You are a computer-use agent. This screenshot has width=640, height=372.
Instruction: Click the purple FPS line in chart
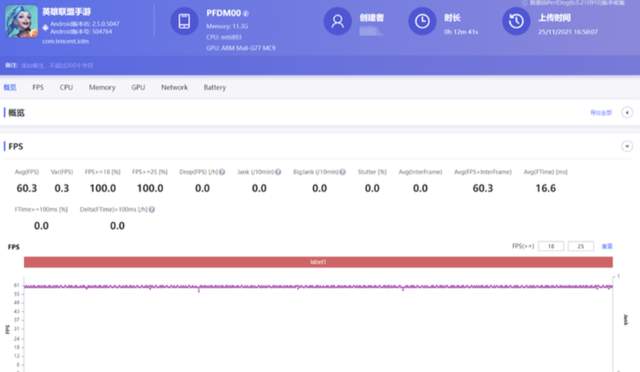click(318, 287)
